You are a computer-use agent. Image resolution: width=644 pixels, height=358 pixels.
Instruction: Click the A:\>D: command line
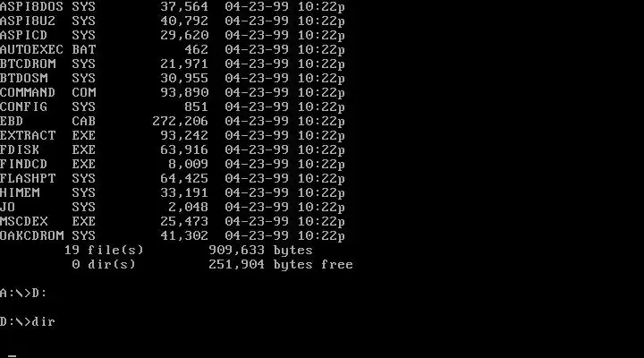point(23,293)
